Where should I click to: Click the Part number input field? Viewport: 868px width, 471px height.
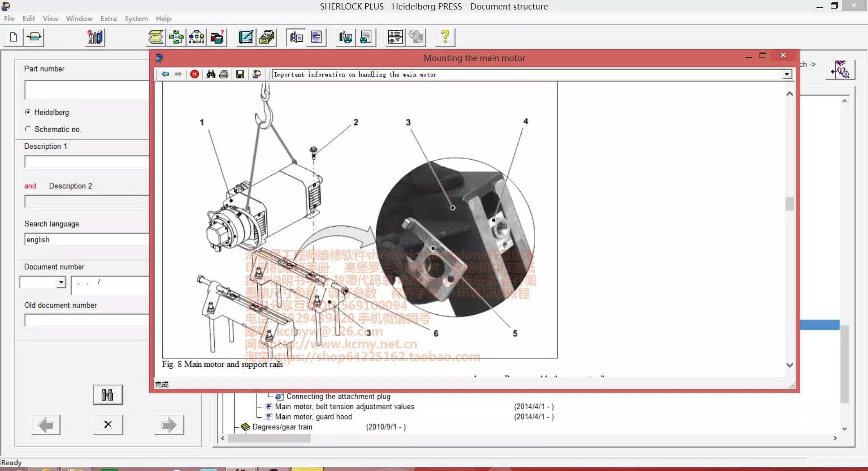click(x=87, y=90)
